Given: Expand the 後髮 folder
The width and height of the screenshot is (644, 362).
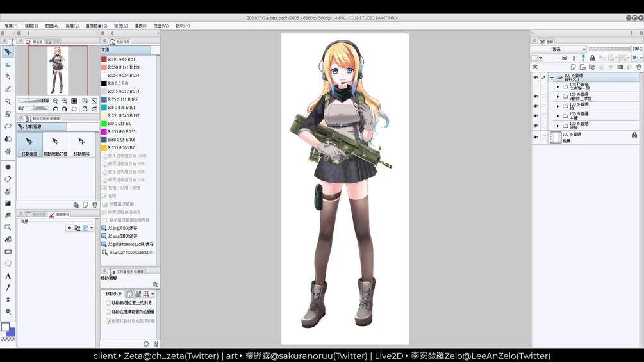Looking at the screenshot, I should point(557,126).
